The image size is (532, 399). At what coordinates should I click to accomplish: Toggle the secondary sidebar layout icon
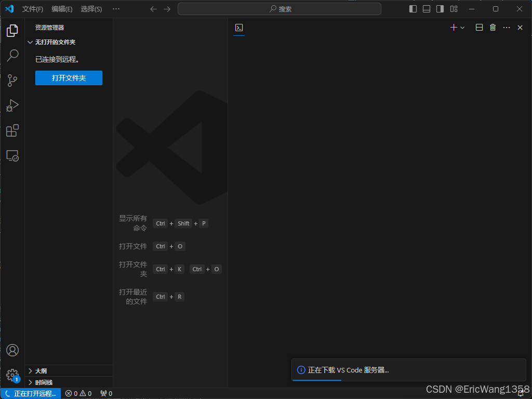[440, 9]
